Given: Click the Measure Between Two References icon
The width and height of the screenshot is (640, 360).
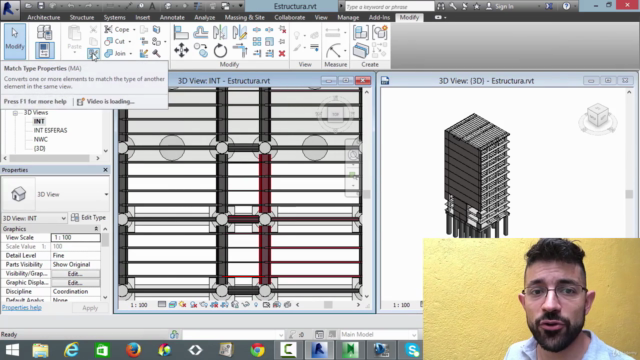Looking at the screenshot, I should pos(333,32).
